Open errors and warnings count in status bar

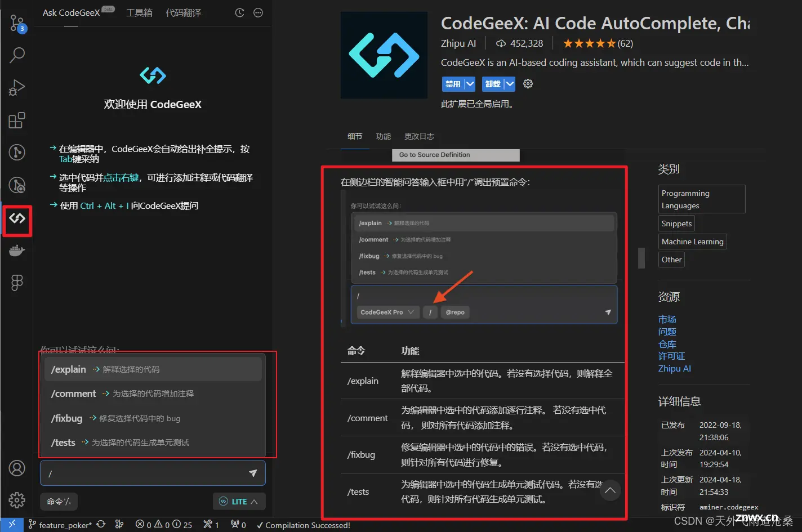click(164, 525)
